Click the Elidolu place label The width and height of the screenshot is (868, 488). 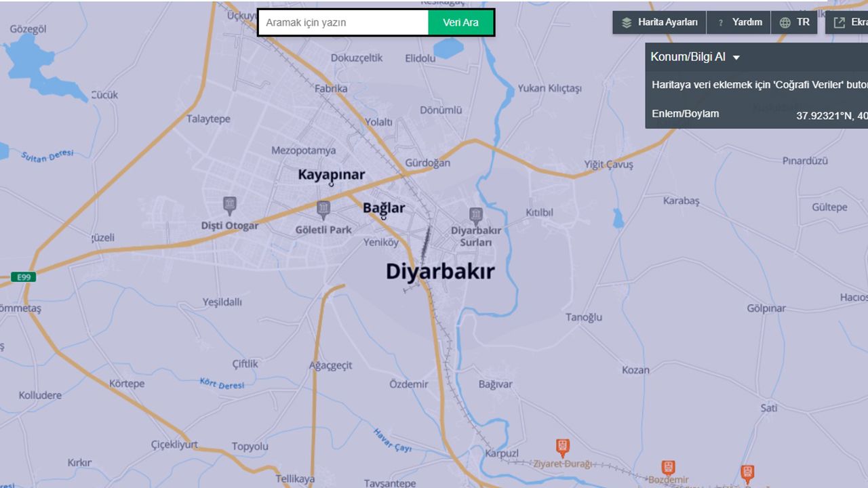pyautogui.click(x=420, y=58)
